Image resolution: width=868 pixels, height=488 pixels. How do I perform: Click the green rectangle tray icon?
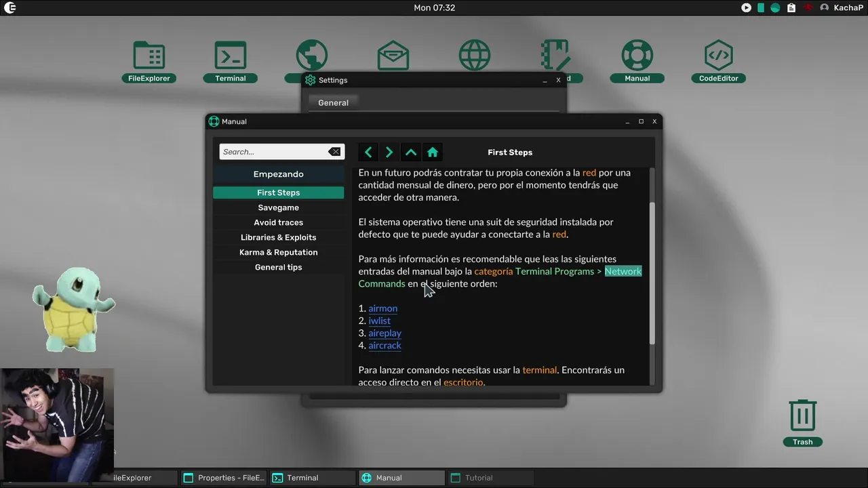761,7
